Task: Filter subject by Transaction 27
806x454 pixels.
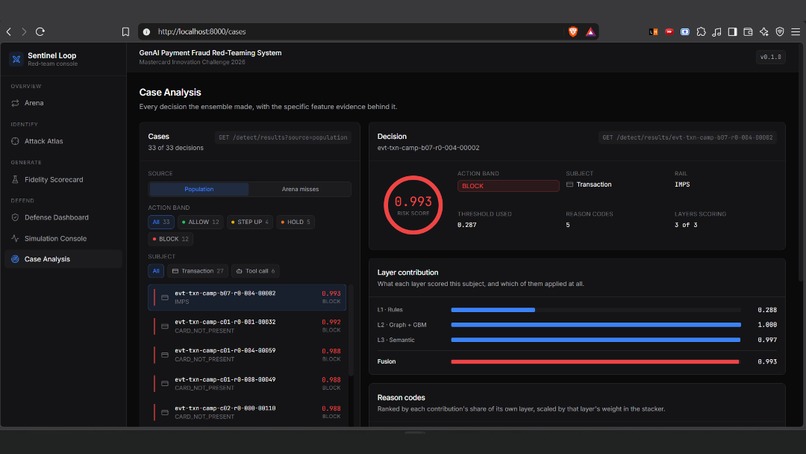Action: tap(198, 271)
